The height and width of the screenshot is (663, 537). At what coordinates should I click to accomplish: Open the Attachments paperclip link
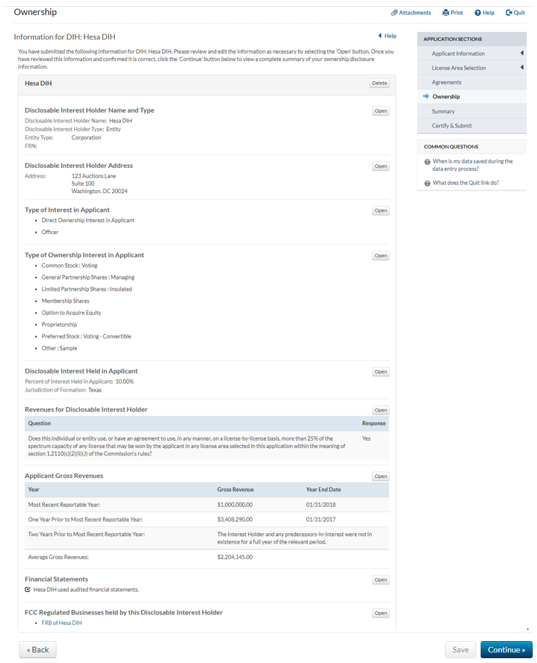411,13
